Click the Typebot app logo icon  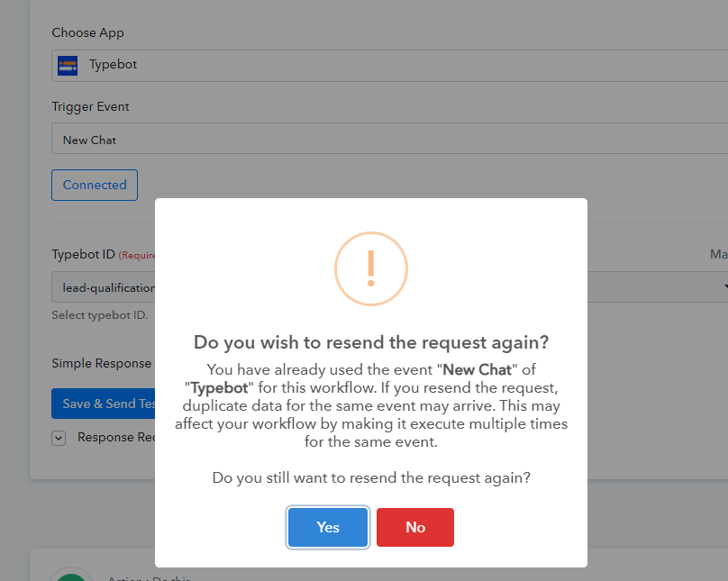click(68, 66)
